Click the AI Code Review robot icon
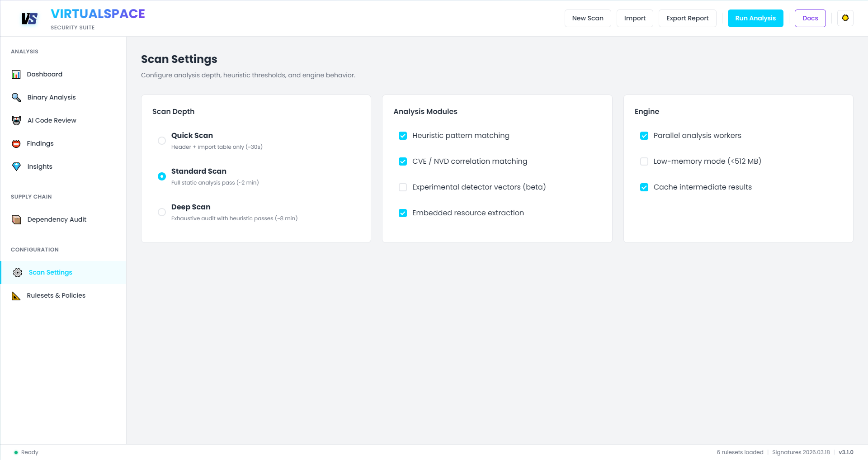 (16, 120)
